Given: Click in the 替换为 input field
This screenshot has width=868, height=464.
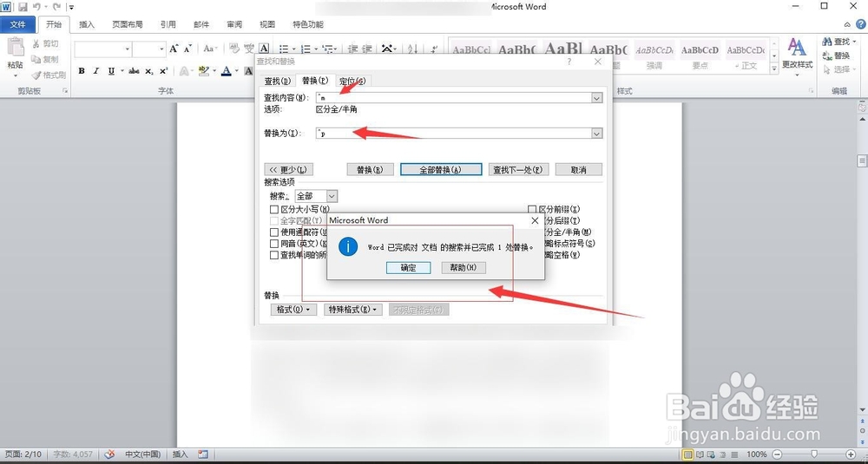Looking at the screenshot, I should click(x=453, y=134).
